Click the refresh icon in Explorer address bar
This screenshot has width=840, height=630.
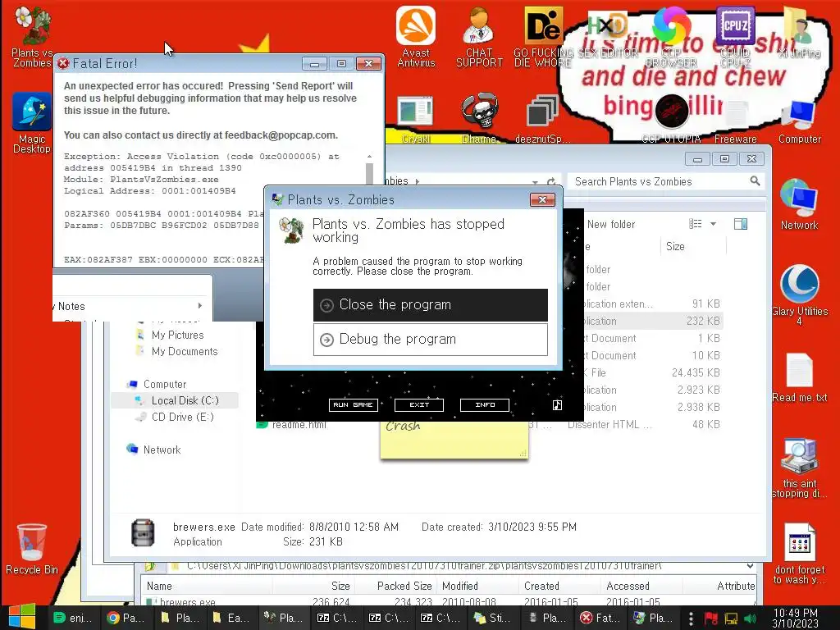tap(551, 181)
